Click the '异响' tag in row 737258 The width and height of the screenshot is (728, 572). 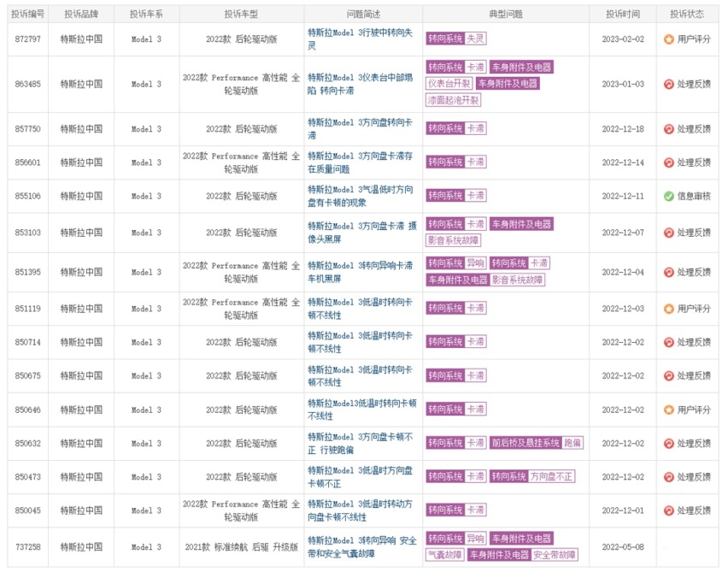[475, 539]
